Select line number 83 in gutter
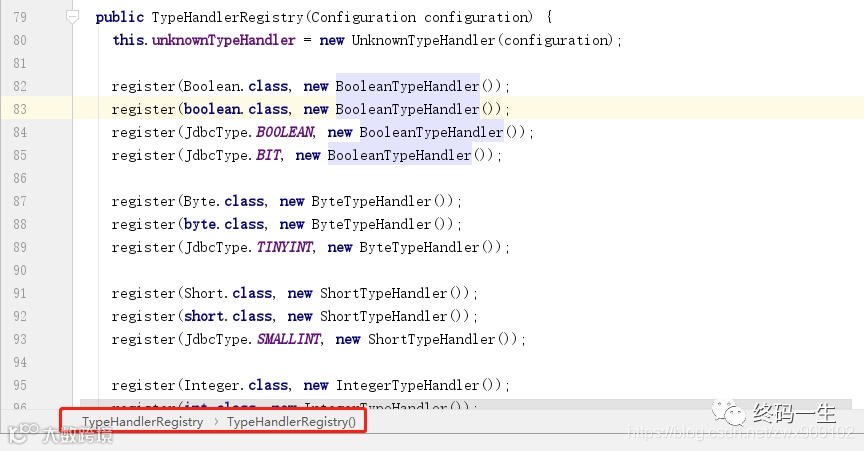The width and height of the screenshot is (864, 451). (x=20, y=109)
